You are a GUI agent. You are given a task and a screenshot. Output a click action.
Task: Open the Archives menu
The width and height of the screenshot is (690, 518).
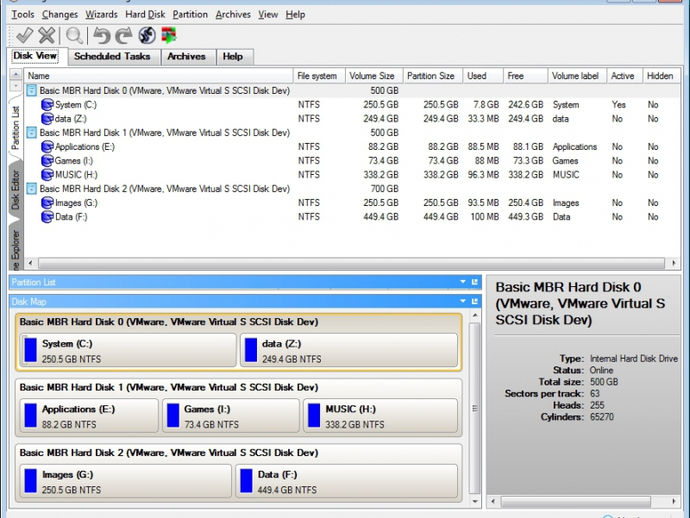click(233, 15)
